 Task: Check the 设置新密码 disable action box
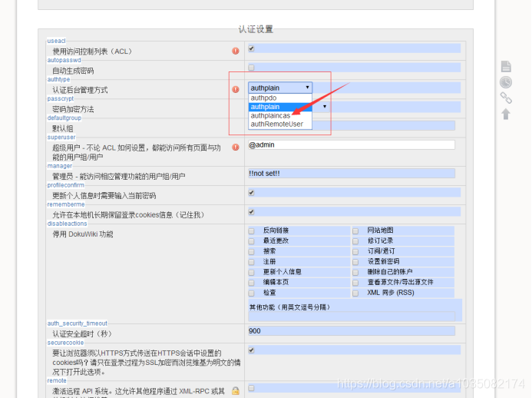(355, 262)
